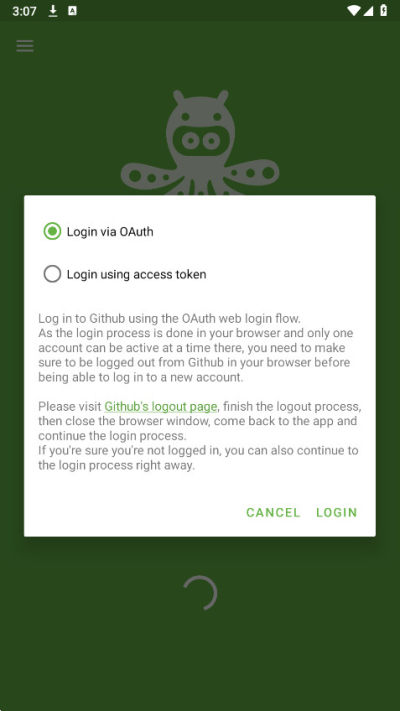
Task: Tap the circular loading spinner
Action: point(200,593)
